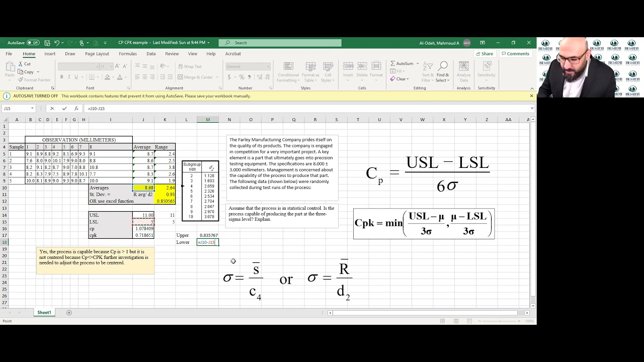Open the View ribbon tab
The height and width of the screenshot is (362, 644).
click(193, 54)
